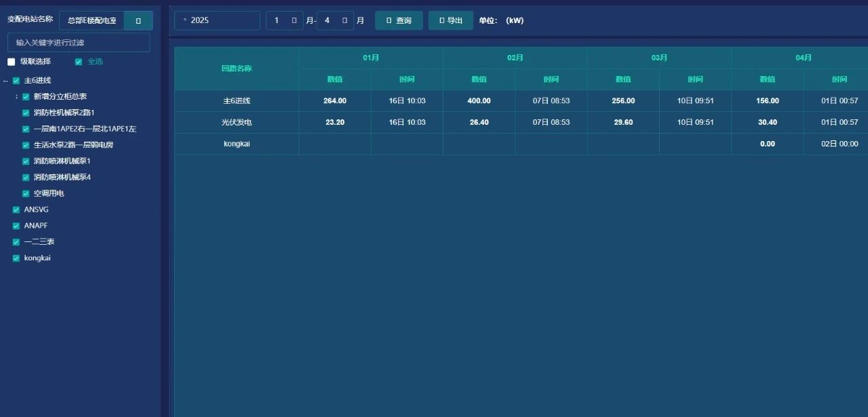
Task: Uncheck the 消防栓机械泵2路1 checkbox
Action: [26, 113]
